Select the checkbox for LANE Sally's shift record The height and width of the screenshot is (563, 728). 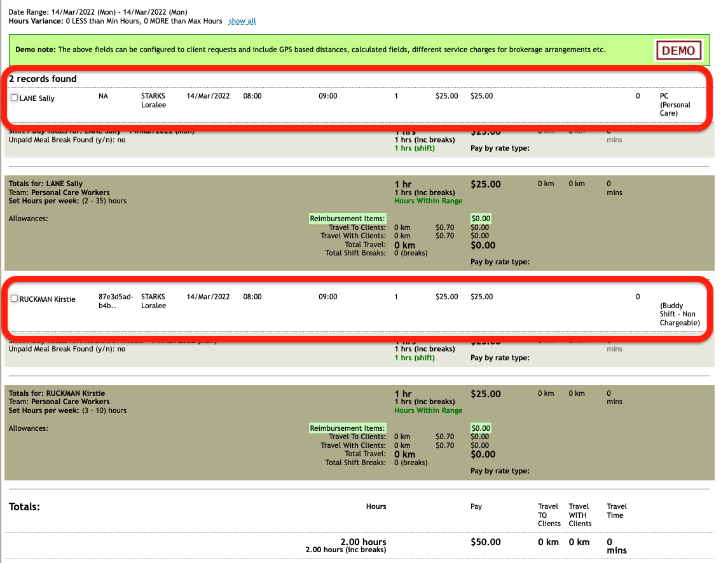14,97
